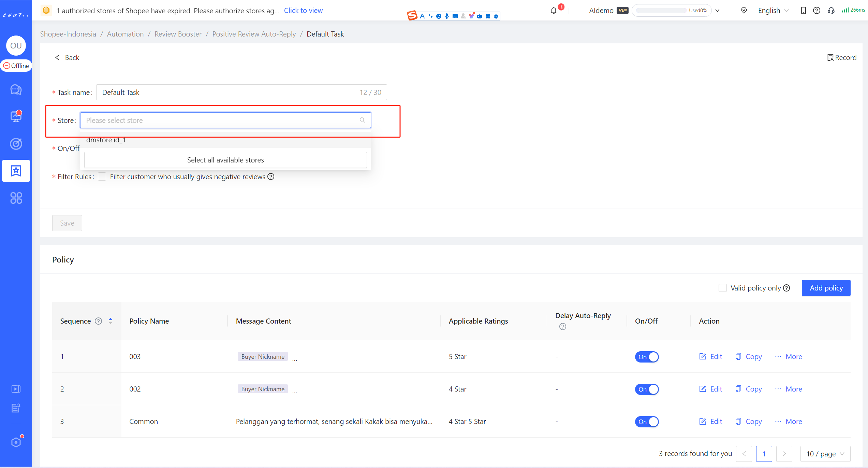Open the target marketing sidebar icon
The image size is (868, 468).
(16, 144)
